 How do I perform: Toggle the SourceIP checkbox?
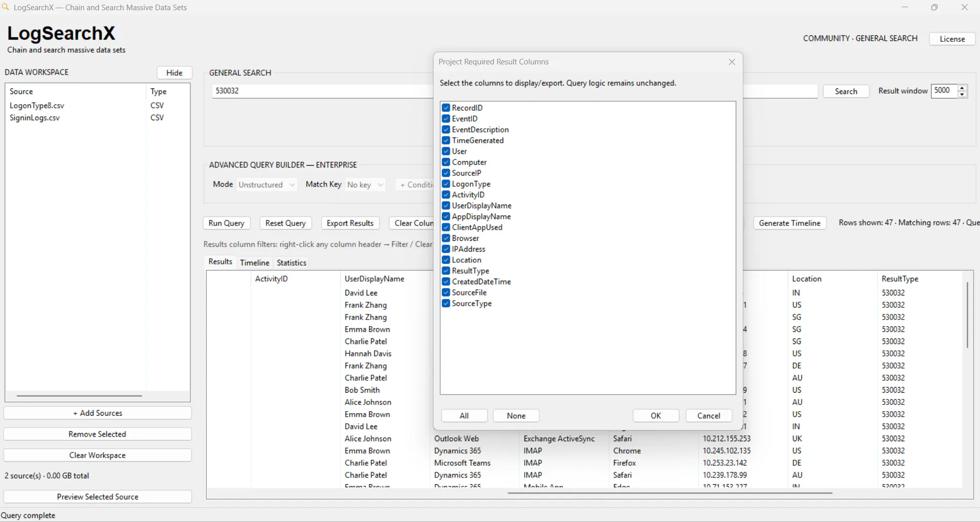[x=446, y=173]
